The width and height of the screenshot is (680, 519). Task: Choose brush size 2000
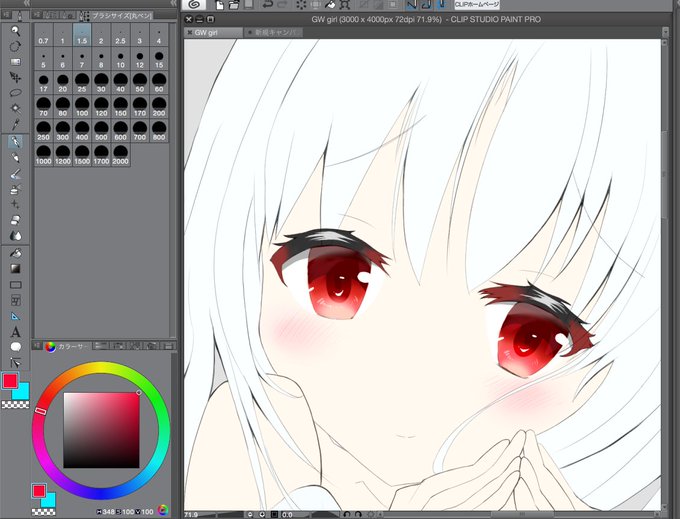click(x=121, y=155)
